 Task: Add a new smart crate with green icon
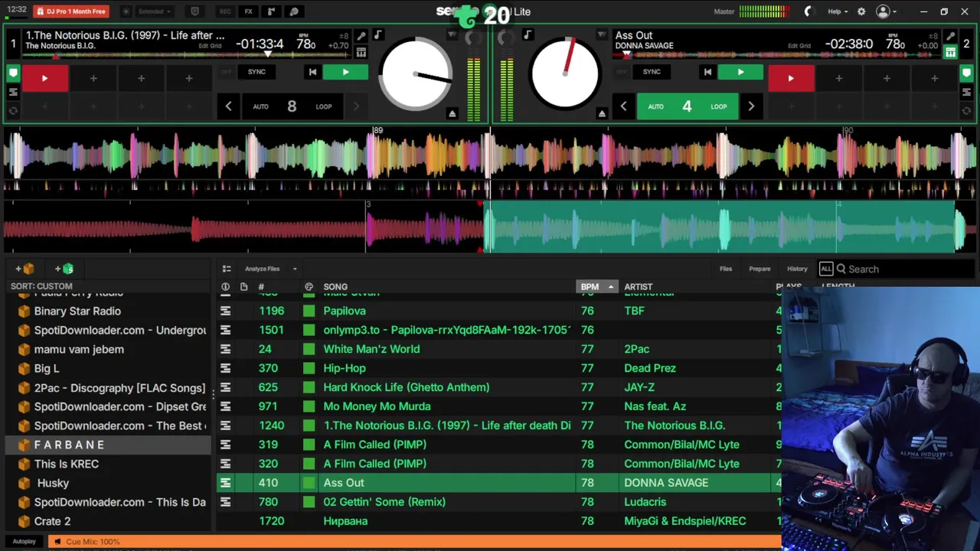click(64, 269)
